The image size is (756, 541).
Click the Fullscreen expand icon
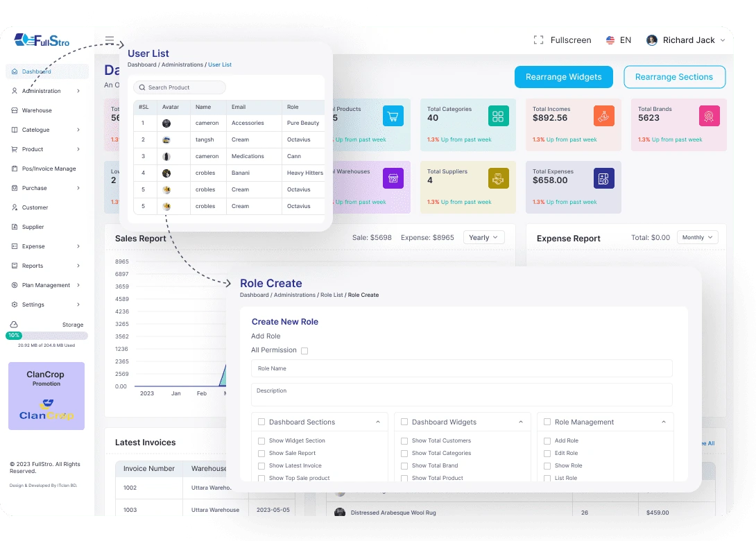point(538,40)
